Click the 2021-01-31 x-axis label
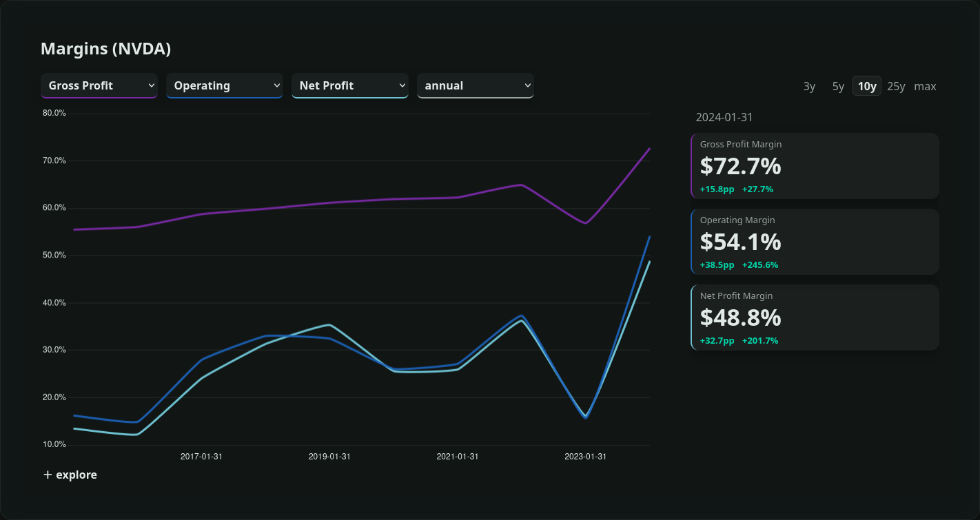 (458, 457)
